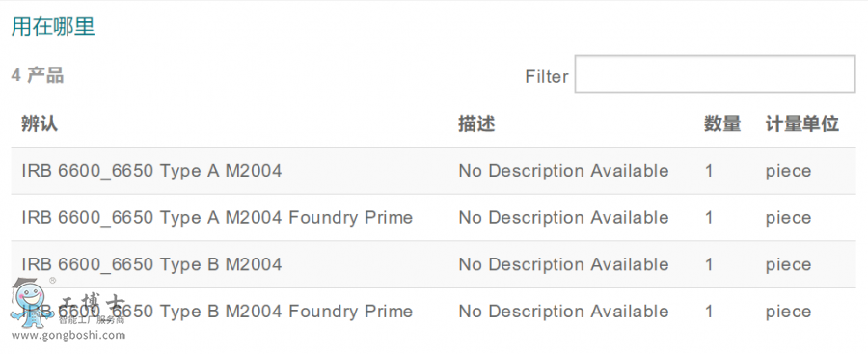Click the 4 产品 count label
Image resolution: width=868 pixels, height=354 pixels.
[x=38, y=75]
